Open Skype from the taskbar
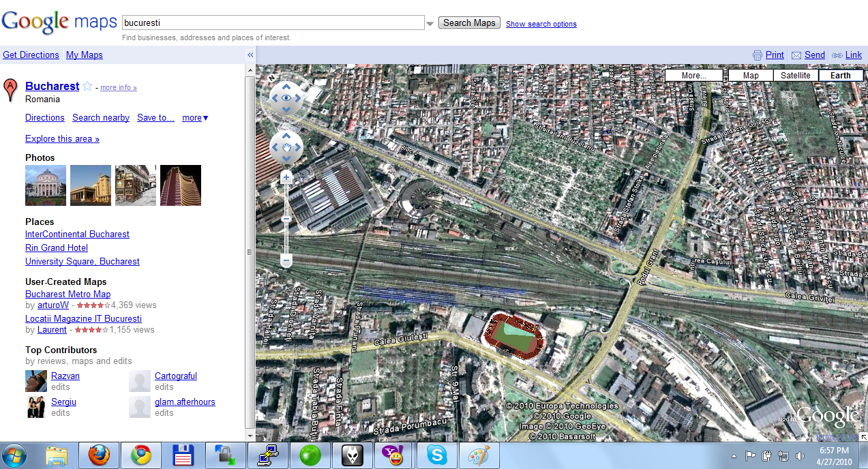Viewport: 868px width, 469px height. click(x=437, y=455)
